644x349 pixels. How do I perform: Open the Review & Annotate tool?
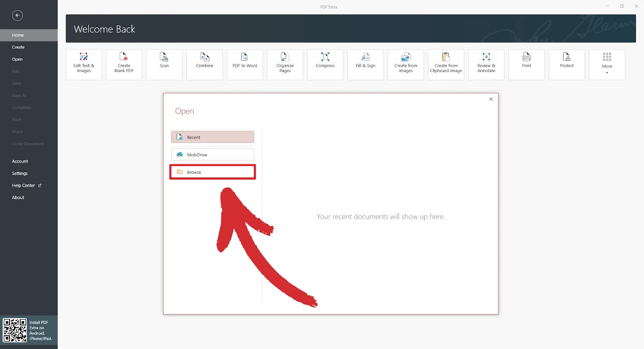(486, 64)
